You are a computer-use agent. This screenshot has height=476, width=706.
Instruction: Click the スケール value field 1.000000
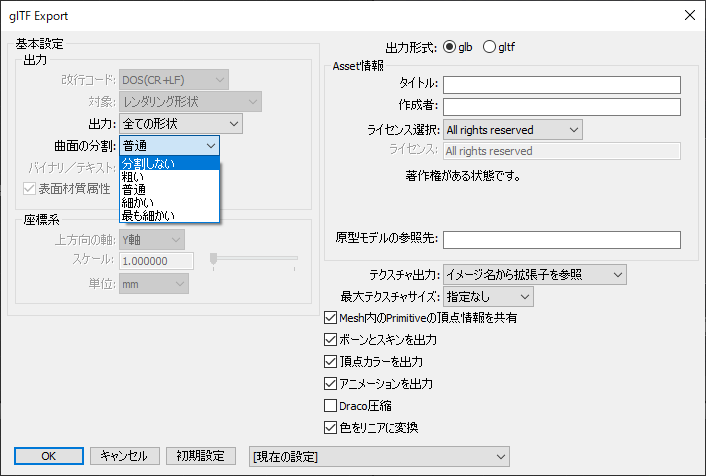pyautogui.click(x=156, y=261)
